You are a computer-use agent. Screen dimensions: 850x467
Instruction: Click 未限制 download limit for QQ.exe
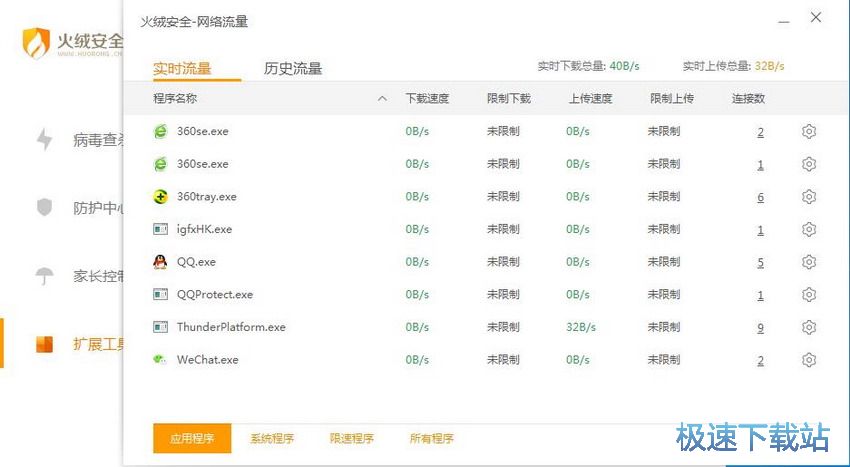pos(503,262)
